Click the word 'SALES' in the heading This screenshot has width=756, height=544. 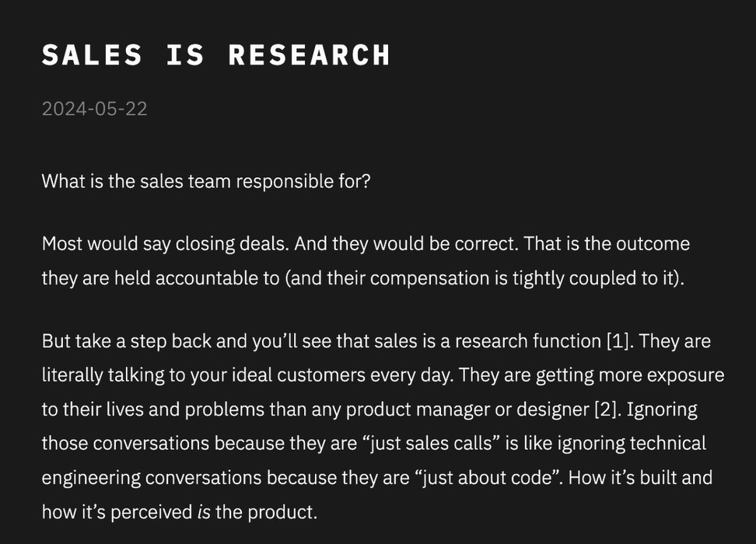click(x=92, y=55)
